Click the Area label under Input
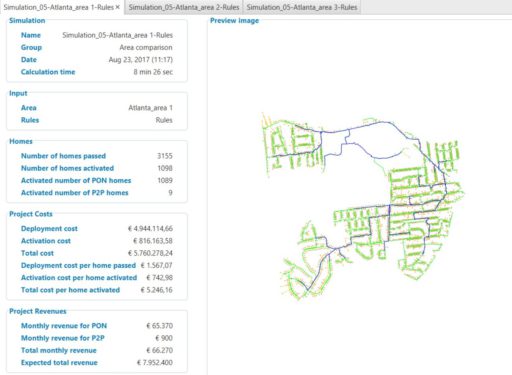 point(29,108)
